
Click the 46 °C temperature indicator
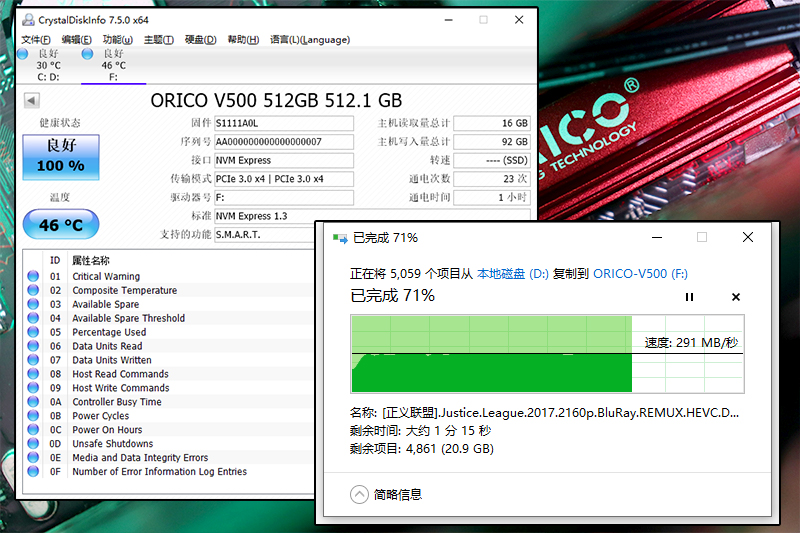[61, 224]
